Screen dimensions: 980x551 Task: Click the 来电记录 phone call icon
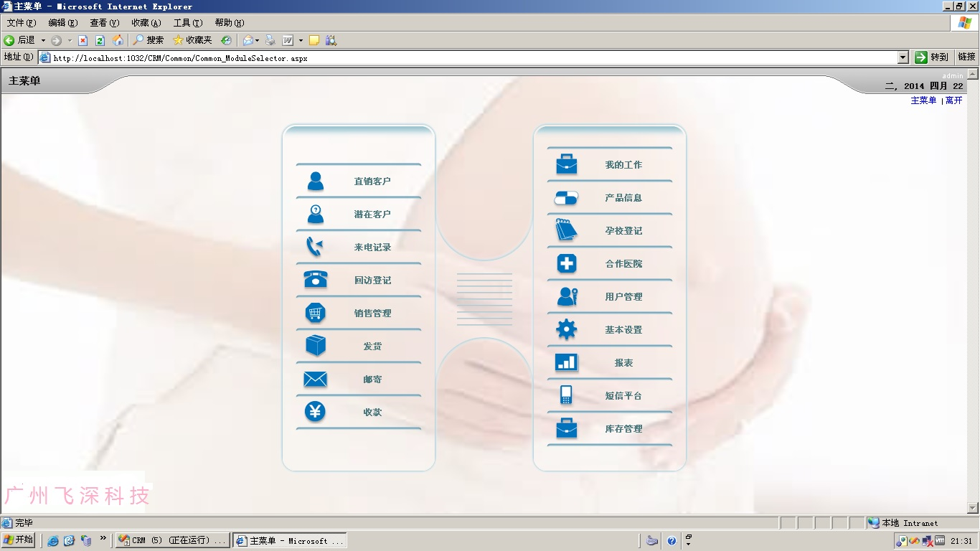[315, 247]
